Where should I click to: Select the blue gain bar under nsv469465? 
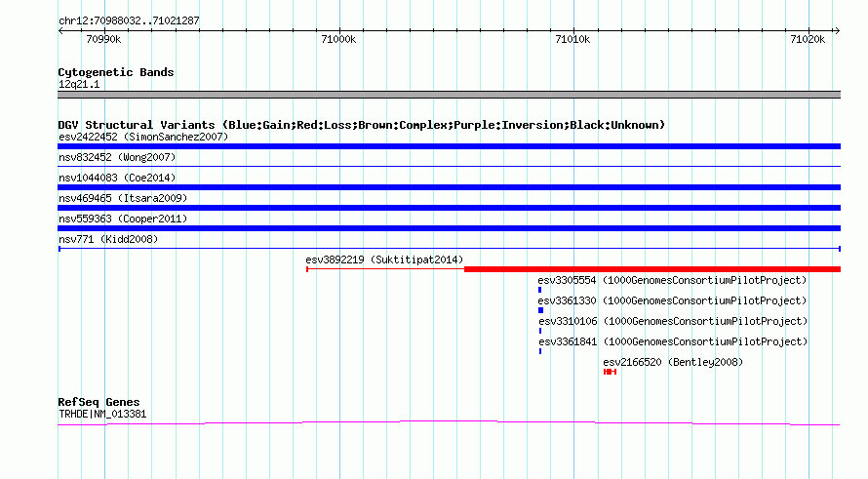pos(449,208)
